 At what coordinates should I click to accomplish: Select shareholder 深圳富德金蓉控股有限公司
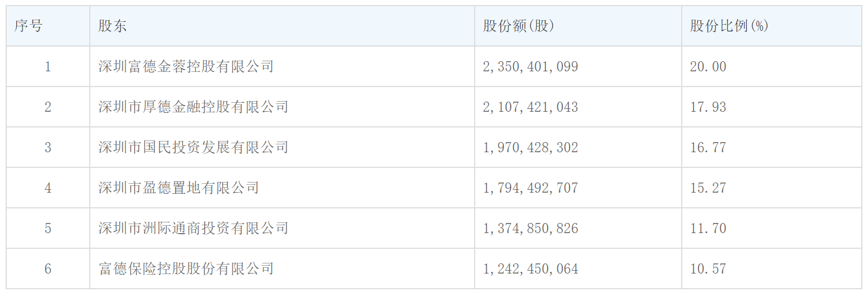(x=186, y=66)
